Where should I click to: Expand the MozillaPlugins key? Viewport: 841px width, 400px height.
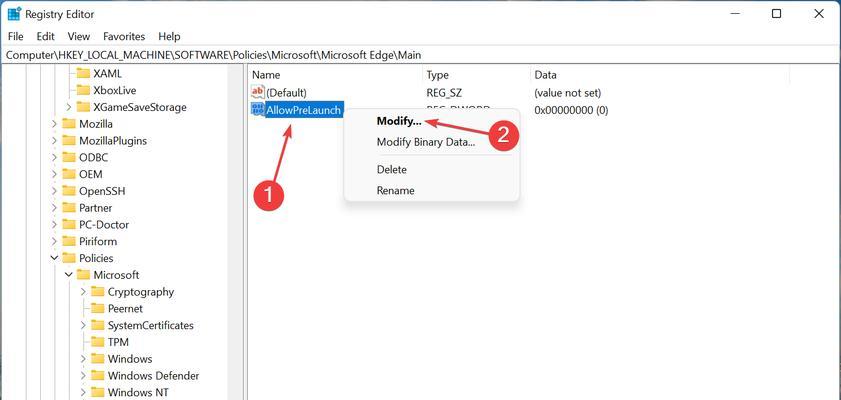point(54,140)
